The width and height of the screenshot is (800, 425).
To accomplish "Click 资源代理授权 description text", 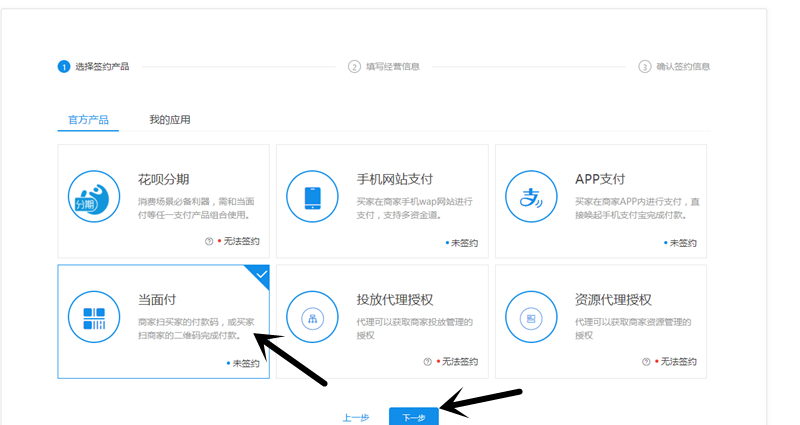I will pyautogui.click(x=633, y=329).
